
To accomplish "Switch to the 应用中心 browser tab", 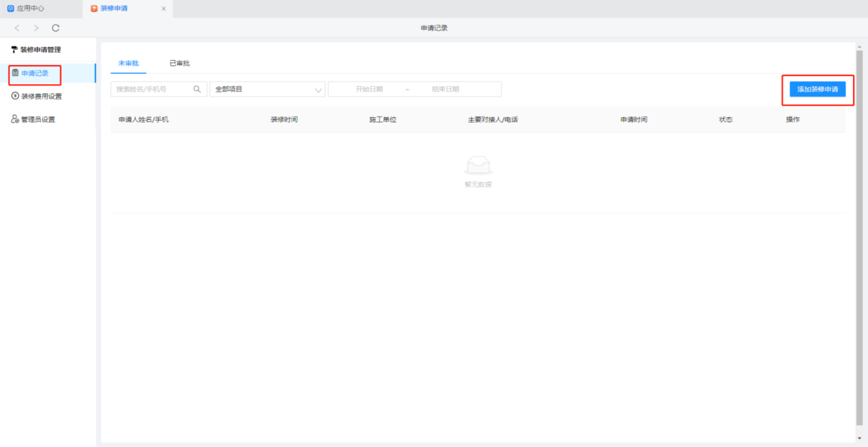I will coord(31,8).
